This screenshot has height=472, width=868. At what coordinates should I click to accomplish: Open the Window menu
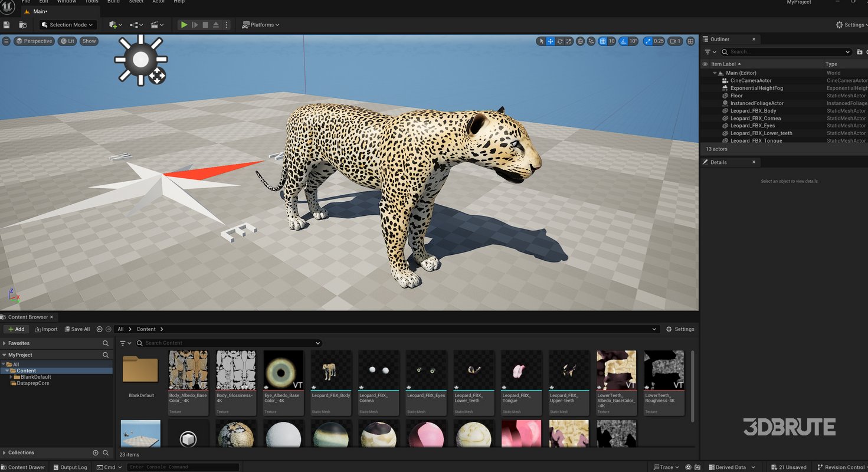tap(66, 2)
